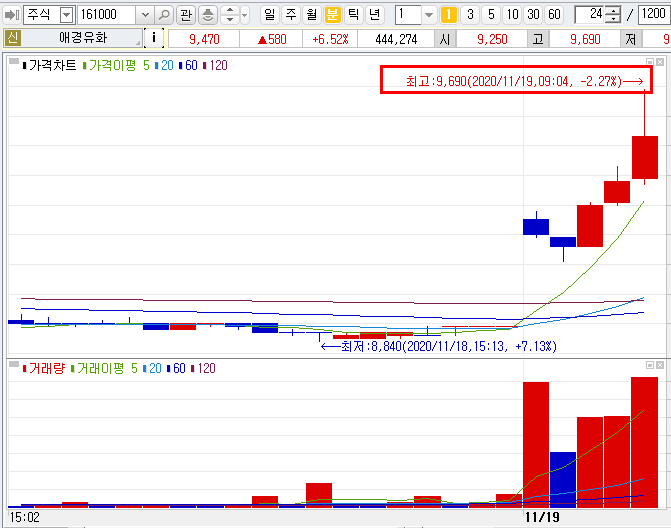Open the i stock information button
Image resolution: width=671 pixels, height=528 pixels.
click(x=154, y=38)
